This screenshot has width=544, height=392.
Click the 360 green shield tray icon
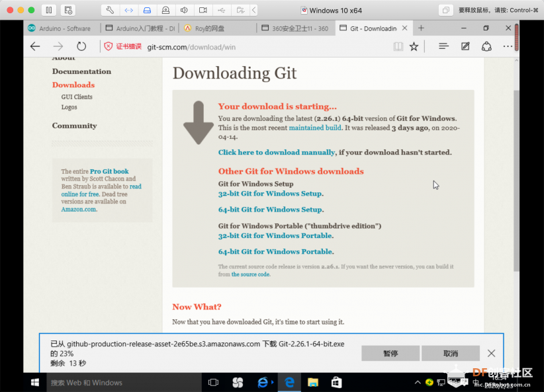pyautogui.click(x=429, y=382)
